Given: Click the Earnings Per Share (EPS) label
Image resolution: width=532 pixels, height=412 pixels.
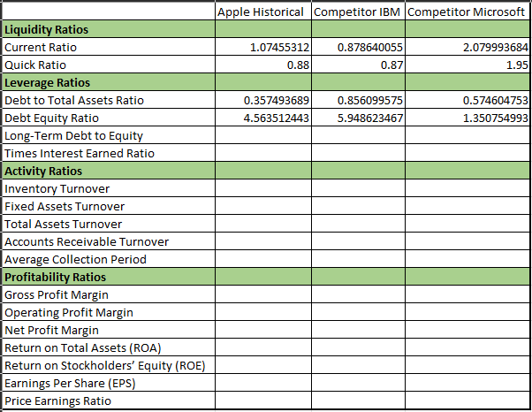Looking at the screenshot, I should (x=70, y=384).
